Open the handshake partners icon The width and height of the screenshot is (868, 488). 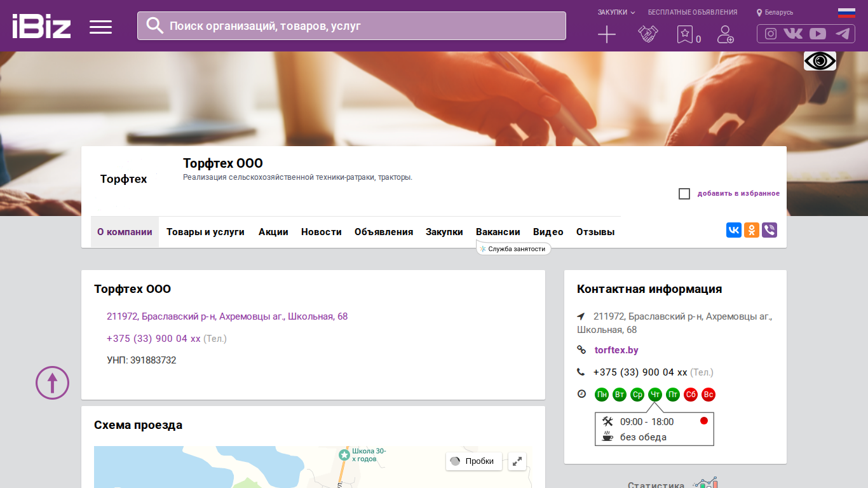(648, 34)
